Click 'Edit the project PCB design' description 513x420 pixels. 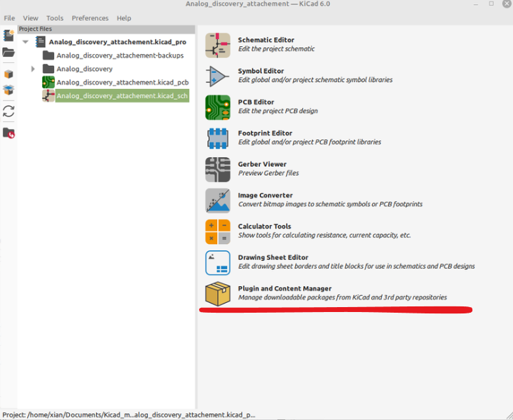pyautogui.click(x=278, y=111)
